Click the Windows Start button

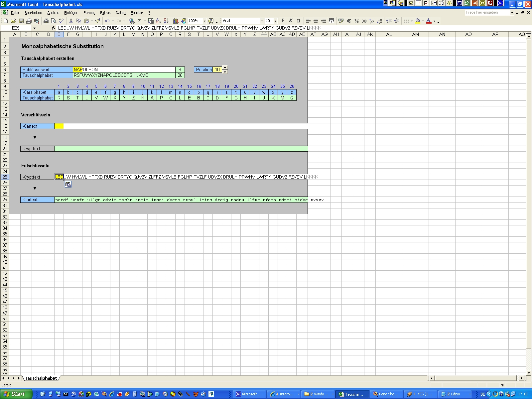click(x=16, y=394)
